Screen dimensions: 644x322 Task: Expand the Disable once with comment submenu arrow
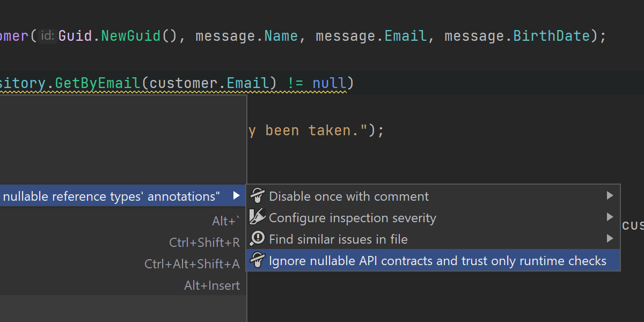click(x=610, y=196)
